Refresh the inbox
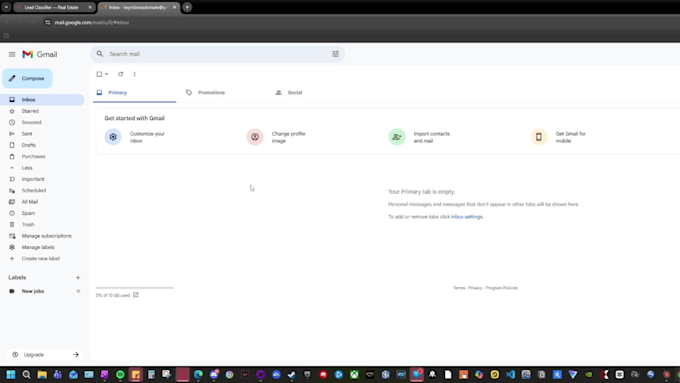The image size is (680, 383). coord(121,74)
